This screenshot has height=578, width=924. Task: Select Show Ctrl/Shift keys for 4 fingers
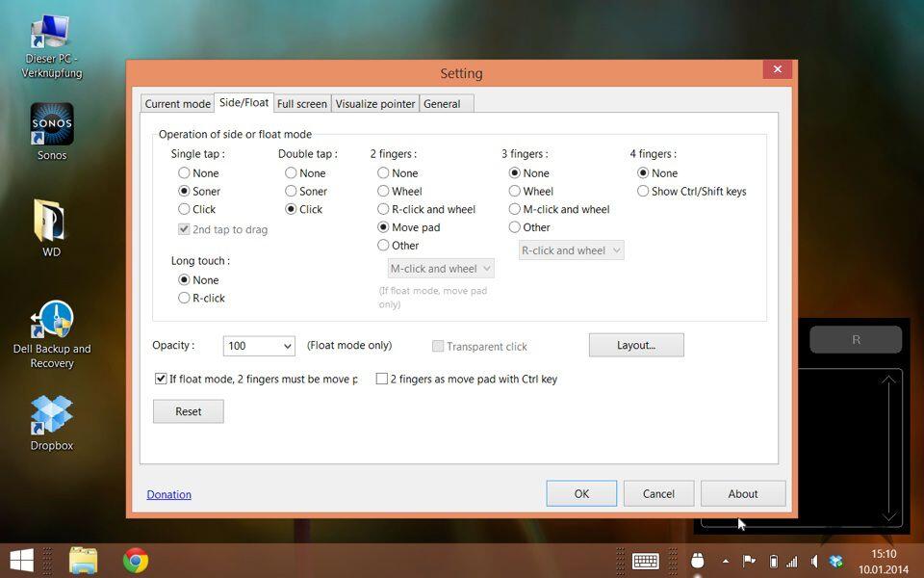click(691, 191)
